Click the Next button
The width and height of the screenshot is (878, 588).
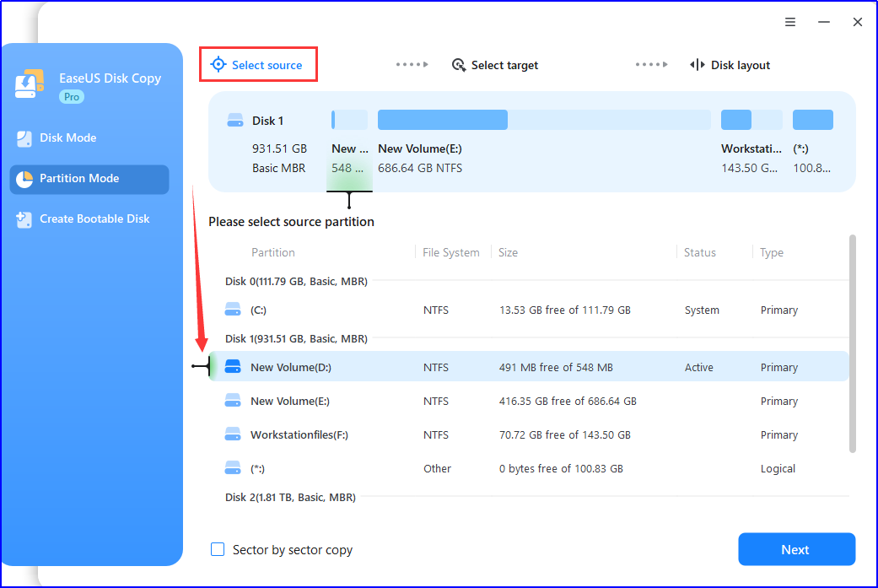coord(795,549)
